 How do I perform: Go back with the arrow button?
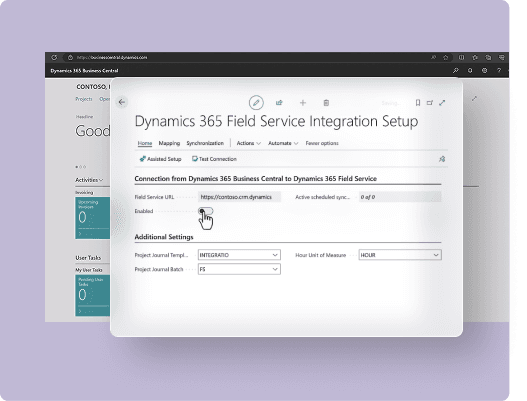coord(122,102)
